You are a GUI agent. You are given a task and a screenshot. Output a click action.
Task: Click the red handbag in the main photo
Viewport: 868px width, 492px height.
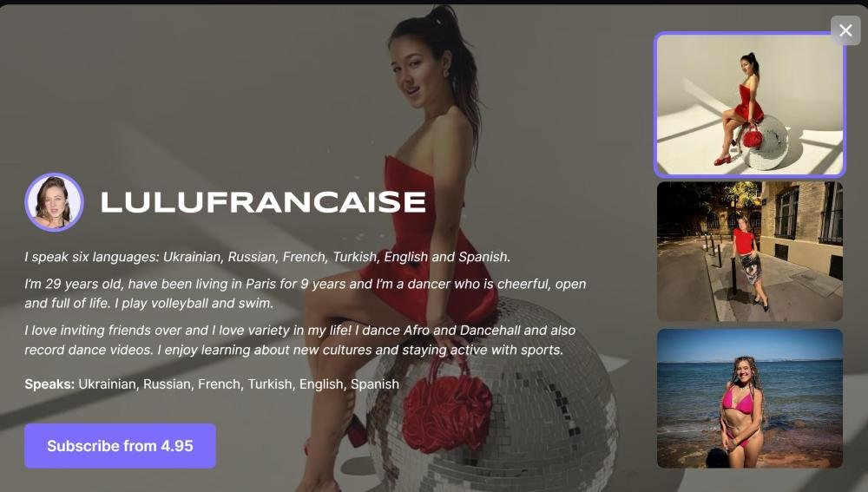coord(446,407)
